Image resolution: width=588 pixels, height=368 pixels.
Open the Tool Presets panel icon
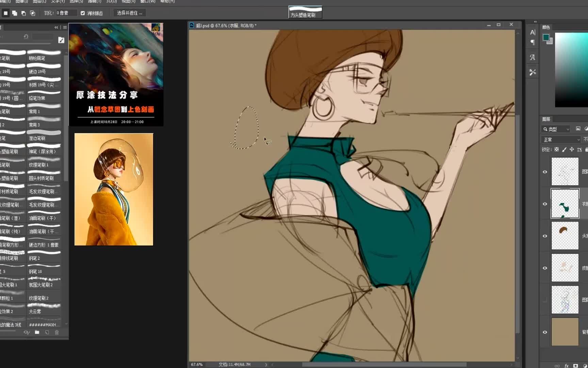coord(533,72)
